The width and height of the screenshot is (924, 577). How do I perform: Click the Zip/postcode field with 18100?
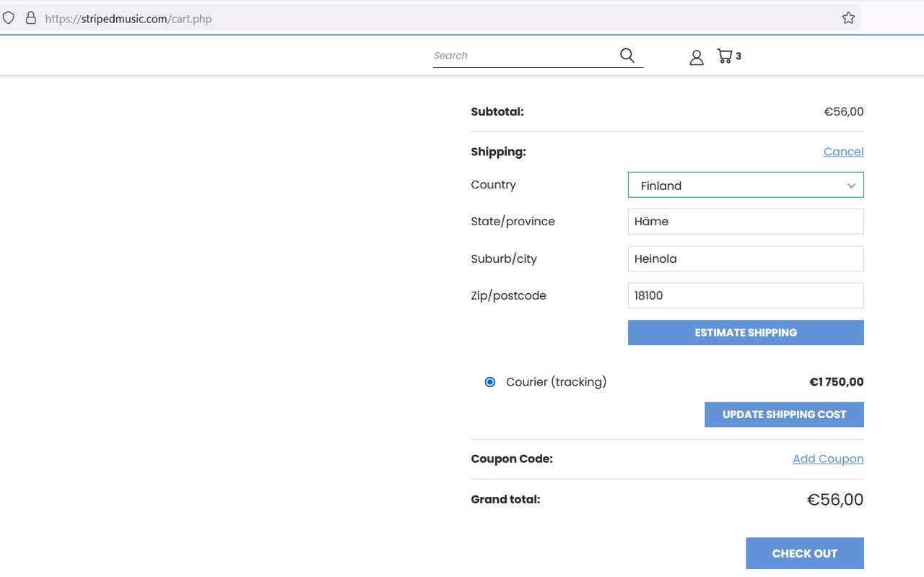(746, 295)
